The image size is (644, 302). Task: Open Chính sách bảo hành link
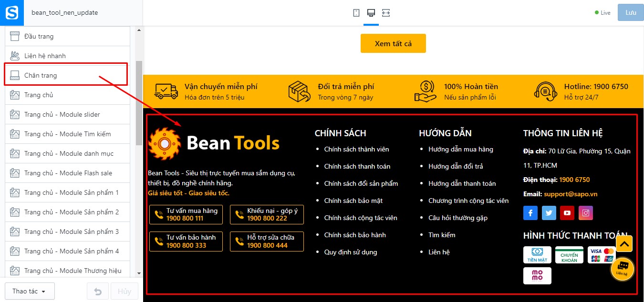point(355,235)
